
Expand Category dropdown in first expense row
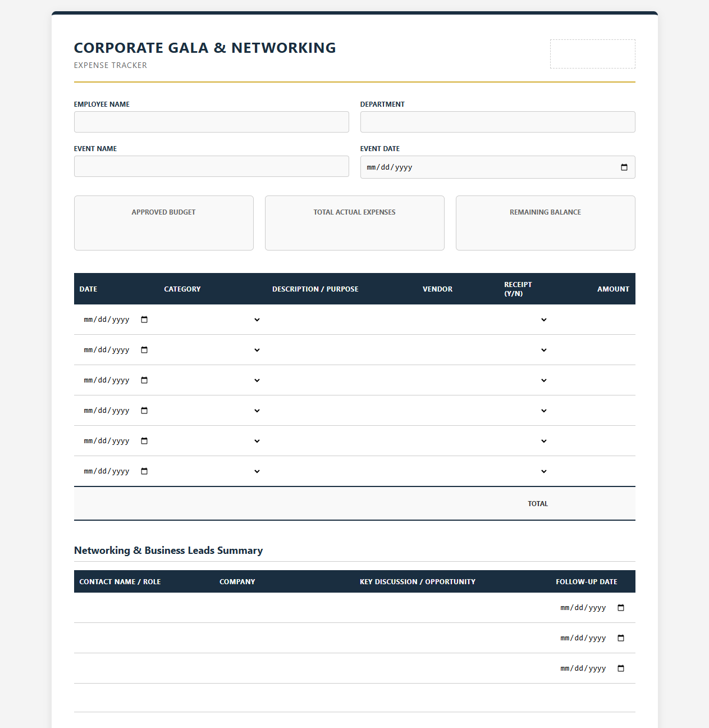click(213, 320)
